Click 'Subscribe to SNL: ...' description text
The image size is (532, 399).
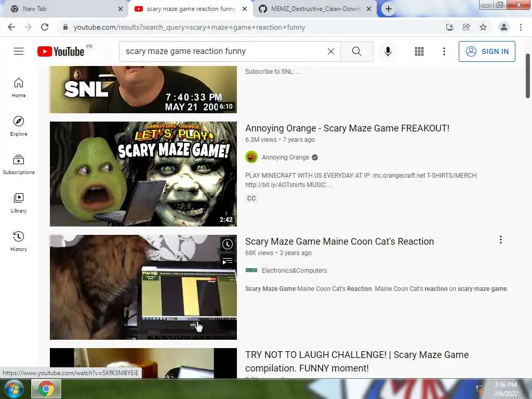click(273, 72)
